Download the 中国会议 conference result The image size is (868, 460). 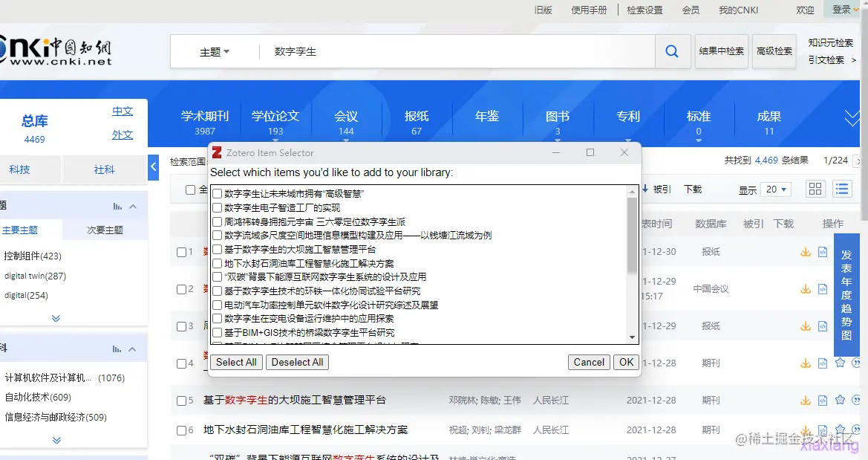806,289
